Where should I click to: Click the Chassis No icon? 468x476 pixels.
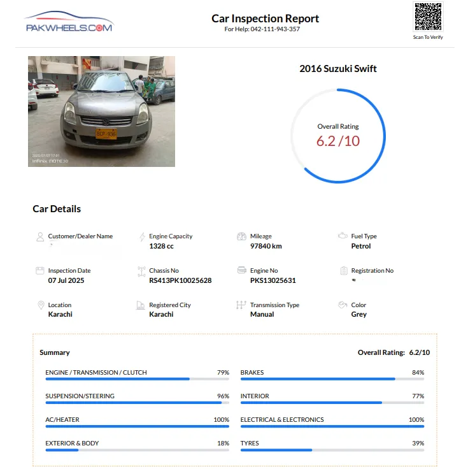click(141, 271)
